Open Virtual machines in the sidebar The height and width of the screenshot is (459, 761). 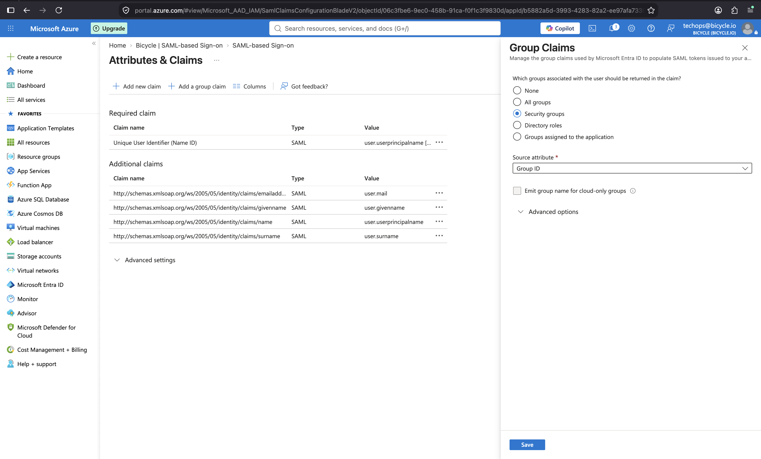[x=33, y=228]
